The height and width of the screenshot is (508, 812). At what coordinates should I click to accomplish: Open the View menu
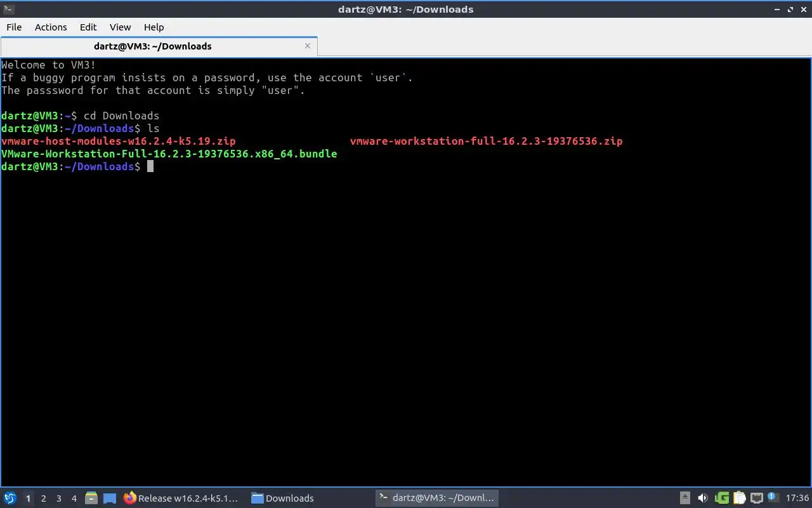click(120, 27)
